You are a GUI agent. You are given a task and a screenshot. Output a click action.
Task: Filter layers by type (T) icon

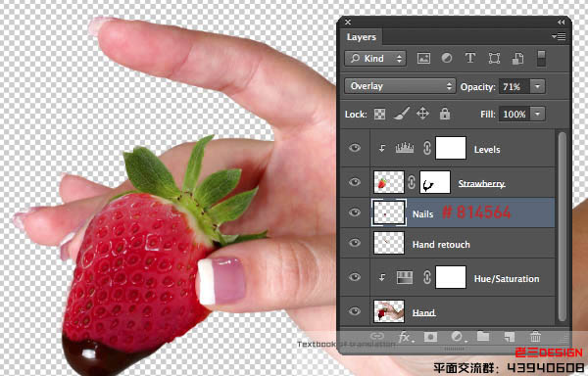(x=470, y=58)
